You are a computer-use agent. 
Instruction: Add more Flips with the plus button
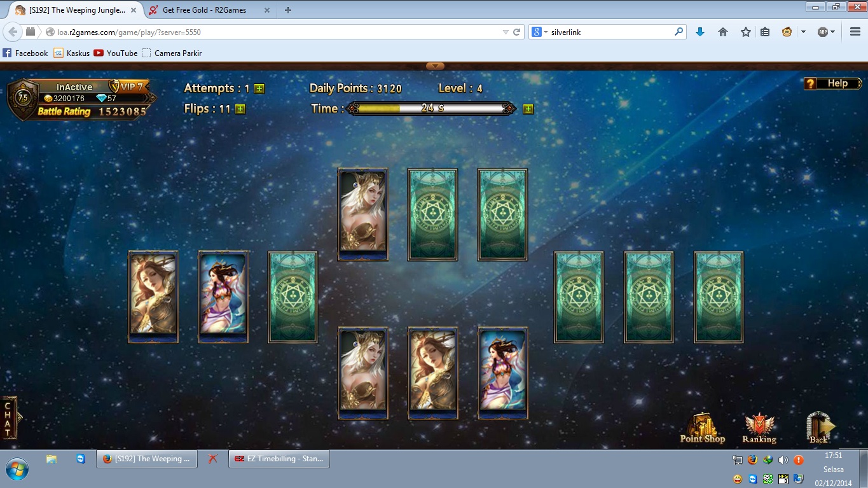240,109
